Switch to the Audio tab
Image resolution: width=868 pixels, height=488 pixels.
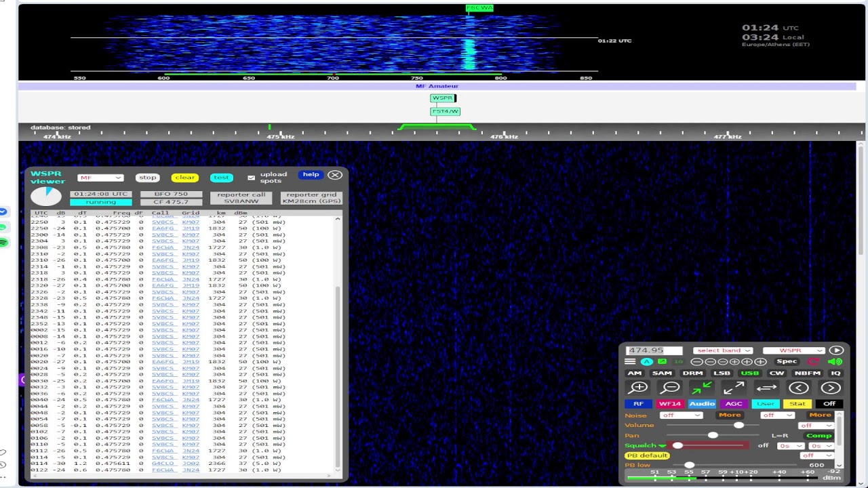(x=703, y=404)
